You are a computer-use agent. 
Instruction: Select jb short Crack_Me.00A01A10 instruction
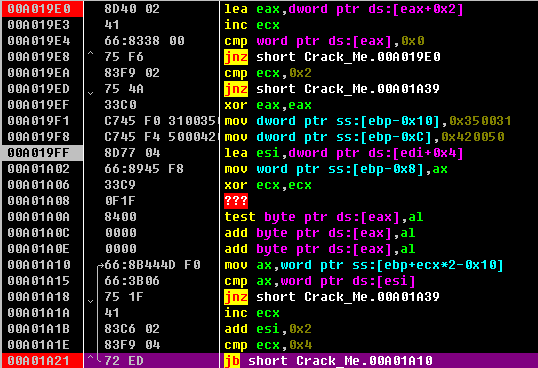click(328, 361)
